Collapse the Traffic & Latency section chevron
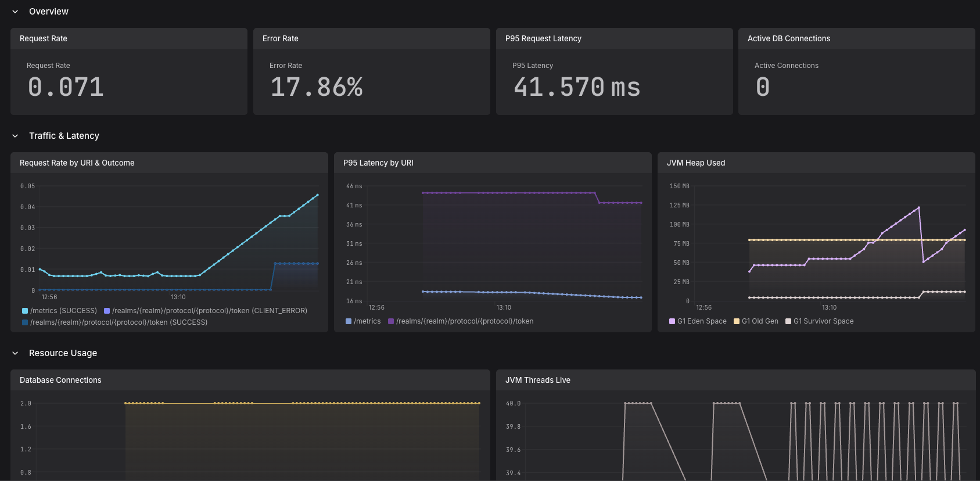This screenshot has width=980, height=481. [x=15, y=136]
